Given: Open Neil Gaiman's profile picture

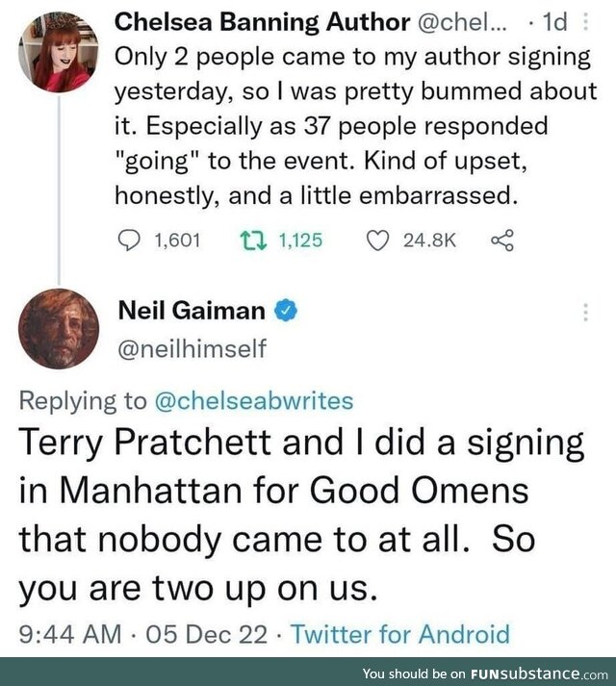Looking at the screenshot, I should 60,330.
